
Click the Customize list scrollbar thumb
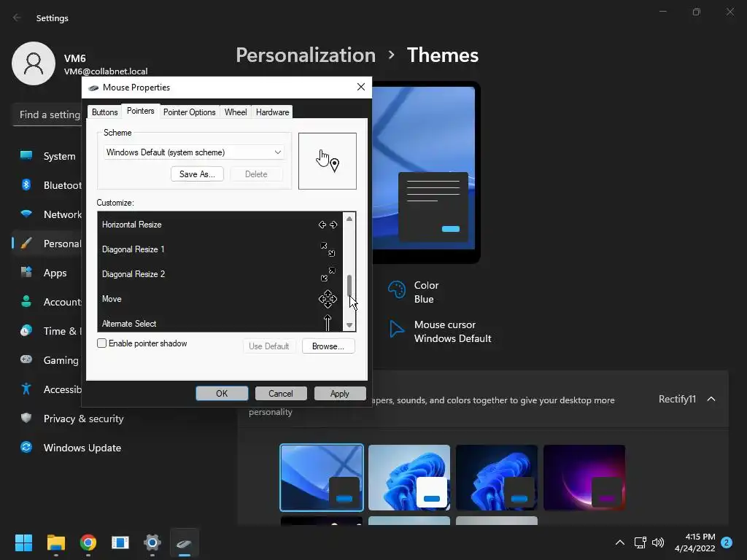(x=349, y=286)
